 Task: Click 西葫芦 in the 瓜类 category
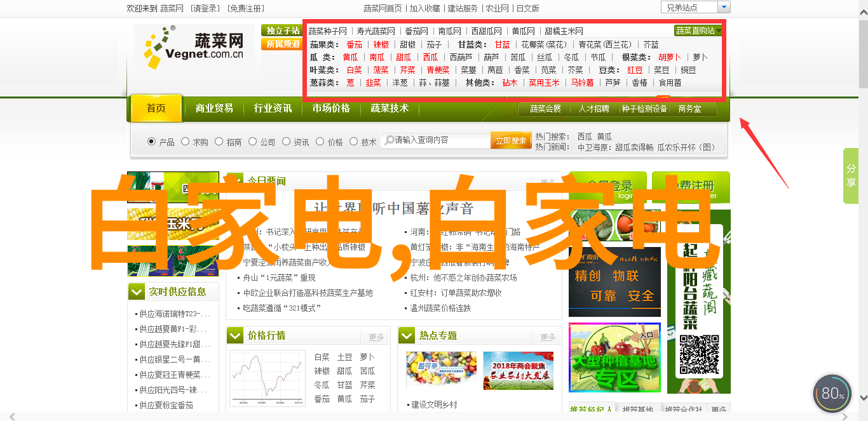(x=461, y=57)
